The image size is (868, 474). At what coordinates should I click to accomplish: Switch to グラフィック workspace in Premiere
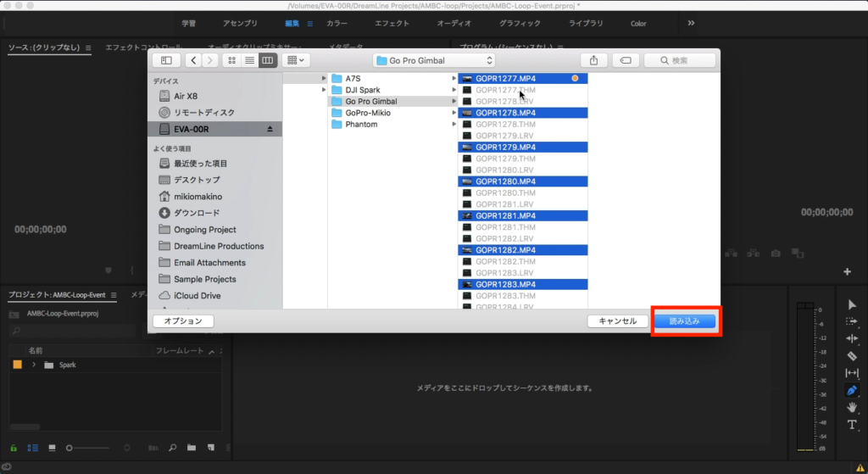pyautogui.click(x=520, y=23)
